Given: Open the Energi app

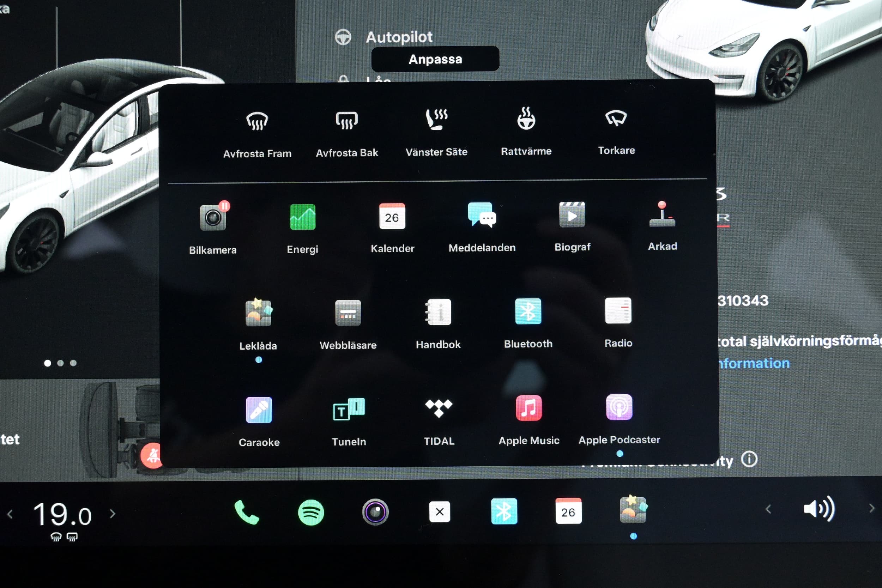Looking at the screenshot, I should coord(302,229).
